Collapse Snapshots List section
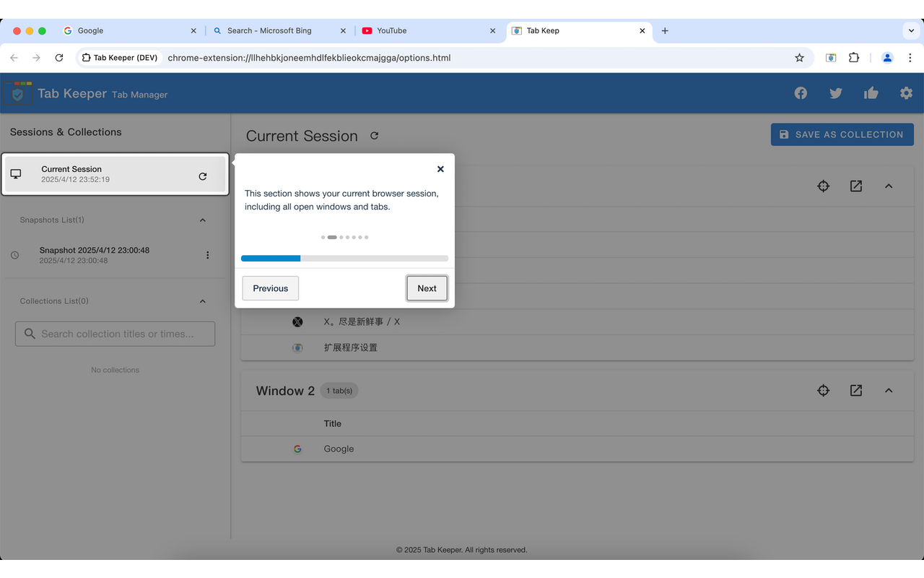924x578 pixels. click(x=203, y=220)
